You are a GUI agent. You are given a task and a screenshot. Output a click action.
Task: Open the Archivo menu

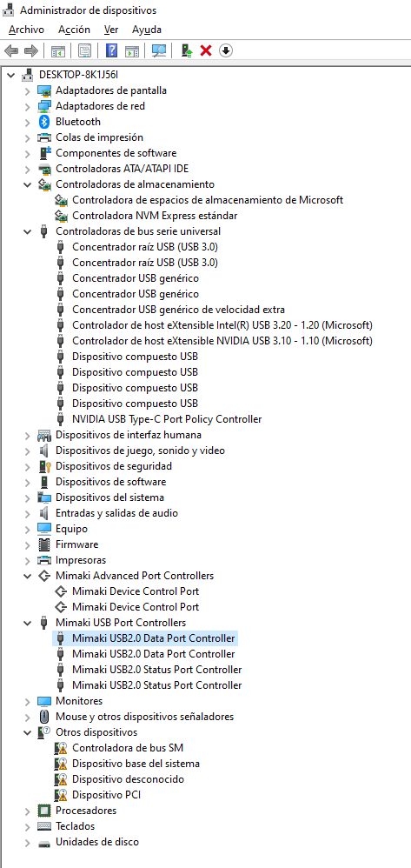(x=27, y=30)
